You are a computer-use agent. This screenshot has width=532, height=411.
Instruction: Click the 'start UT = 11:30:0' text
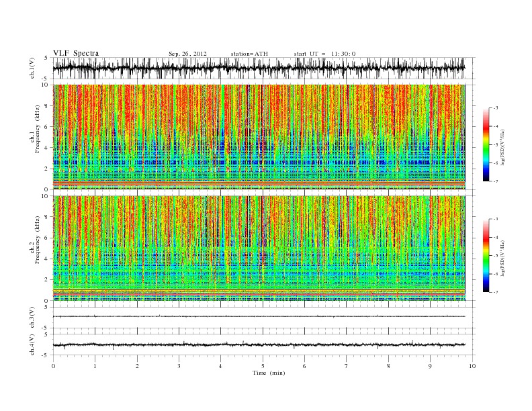pos(324,54)
